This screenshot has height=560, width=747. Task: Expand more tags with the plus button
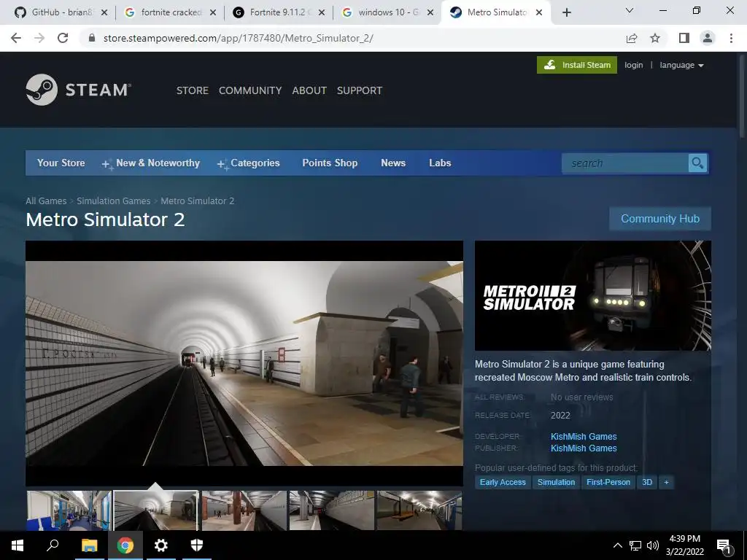pyautogui.click(x=666, y=483)
